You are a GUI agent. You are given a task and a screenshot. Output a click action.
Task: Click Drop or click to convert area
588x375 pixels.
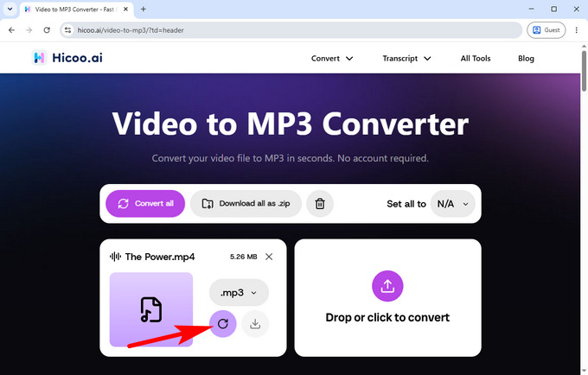point(387,298)
